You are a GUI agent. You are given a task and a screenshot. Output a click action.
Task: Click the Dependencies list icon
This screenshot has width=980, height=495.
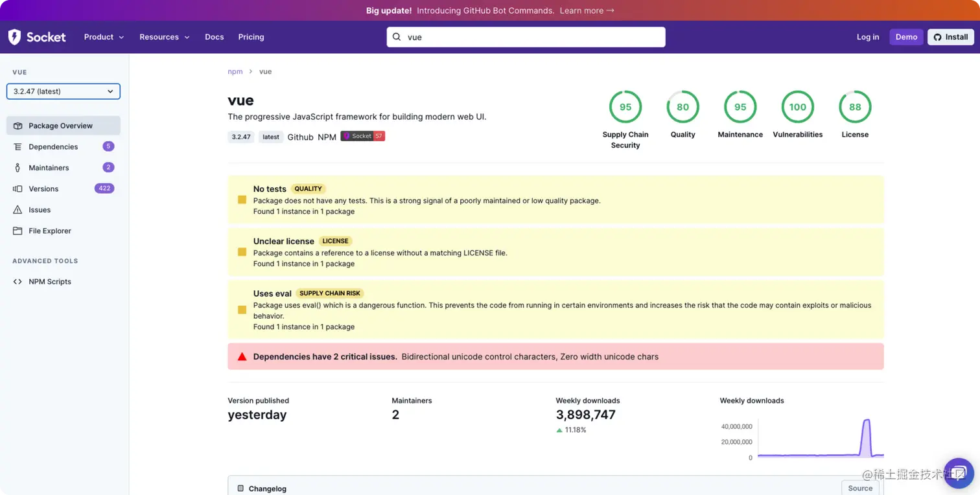(17, 147)
